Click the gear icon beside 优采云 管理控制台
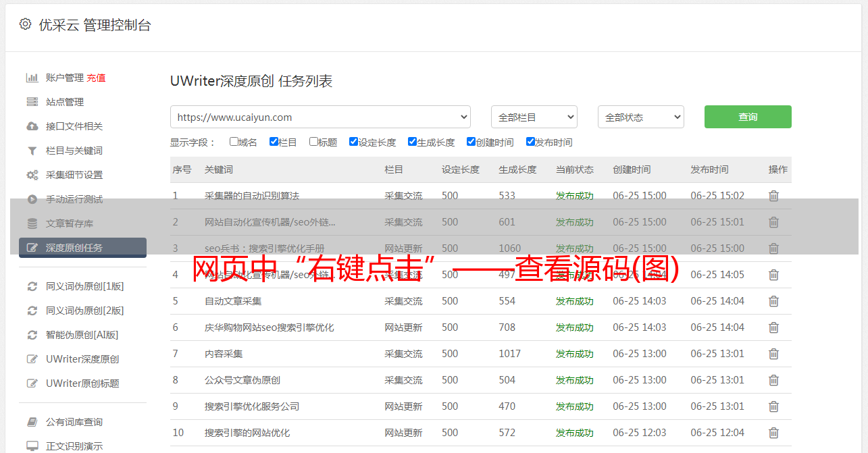Image resolution: width=868 pixels, height=453 pixels. [x=25, y=24]
